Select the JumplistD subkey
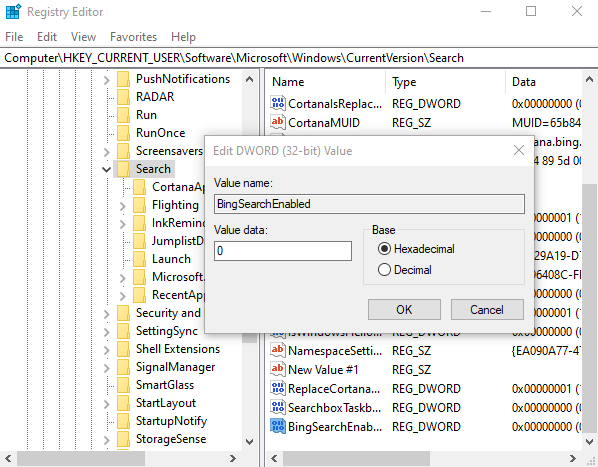 pyautogui.click(x=178, y=241)
